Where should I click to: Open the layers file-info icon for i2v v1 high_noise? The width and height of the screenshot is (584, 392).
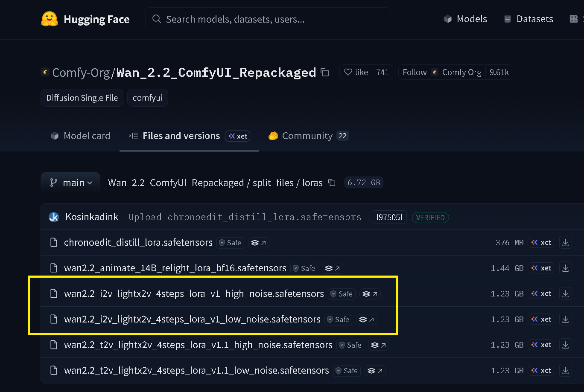pos(370,294)
